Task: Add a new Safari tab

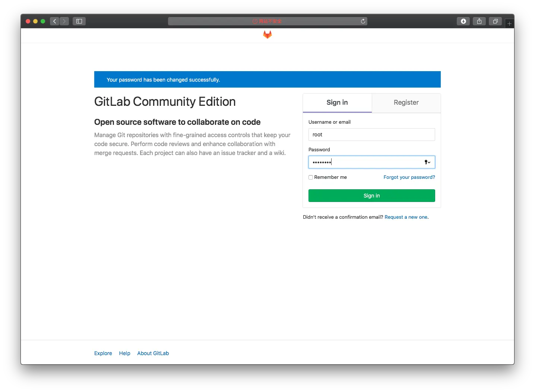Action: point(509,23)
